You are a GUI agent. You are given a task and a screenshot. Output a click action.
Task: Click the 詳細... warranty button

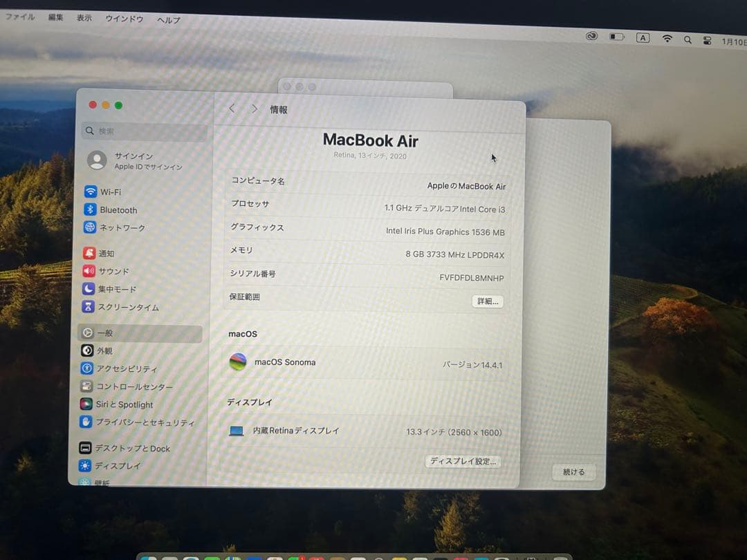(x=487, y=301)
